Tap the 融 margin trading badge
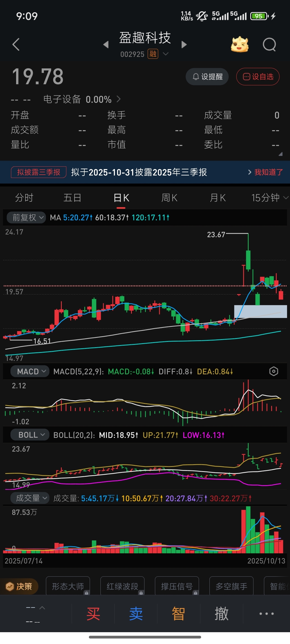Screen dimensions: 290x644 point(153,54)
